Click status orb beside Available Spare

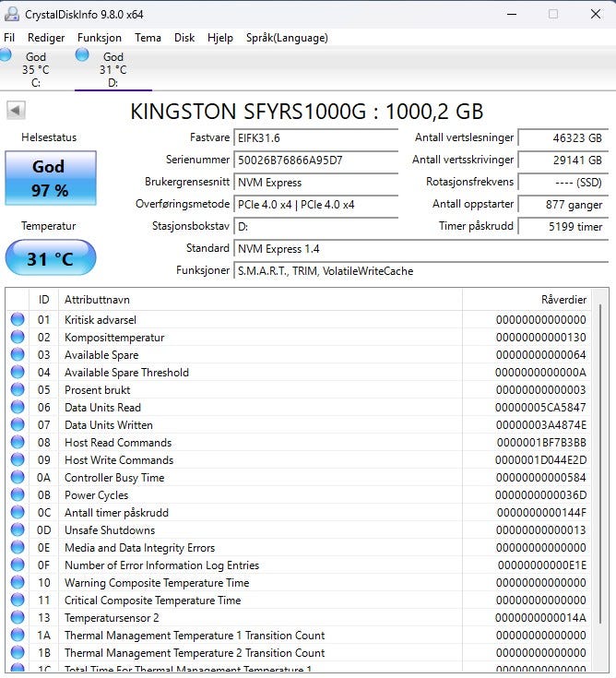click(18, 355)
